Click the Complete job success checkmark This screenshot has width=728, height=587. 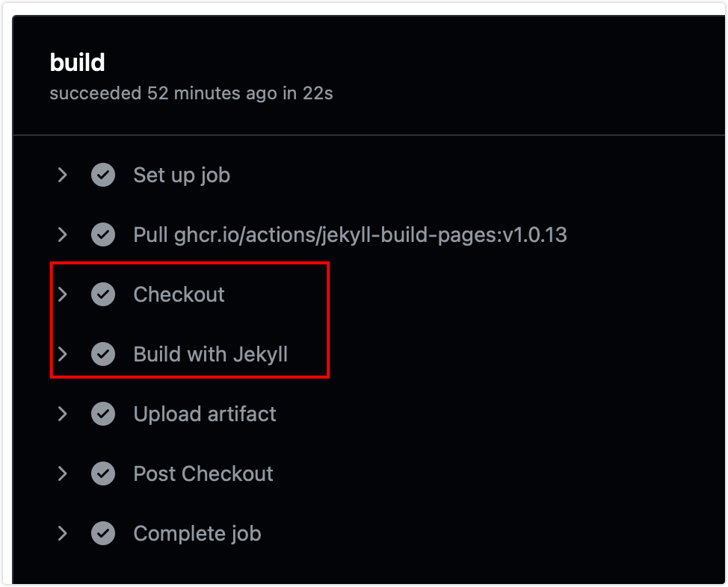tap(103, 534)
